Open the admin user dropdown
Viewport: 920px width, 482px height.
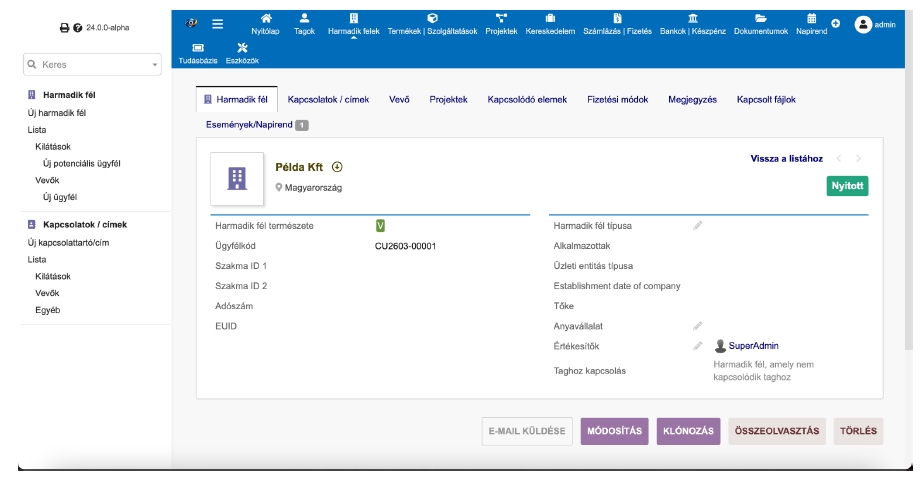point(873,25)
